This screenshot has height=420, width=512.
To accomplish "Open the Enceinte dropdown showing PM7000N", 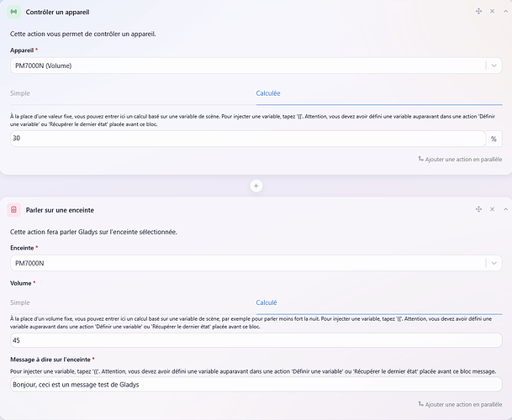I will [x=256, y=263].
